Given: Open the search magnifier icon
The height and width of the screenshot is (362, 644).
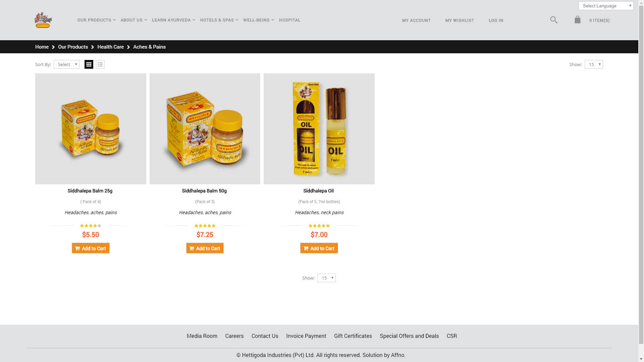Looking at the screenshot, I should pyautogui.click(x=554, y=20).
